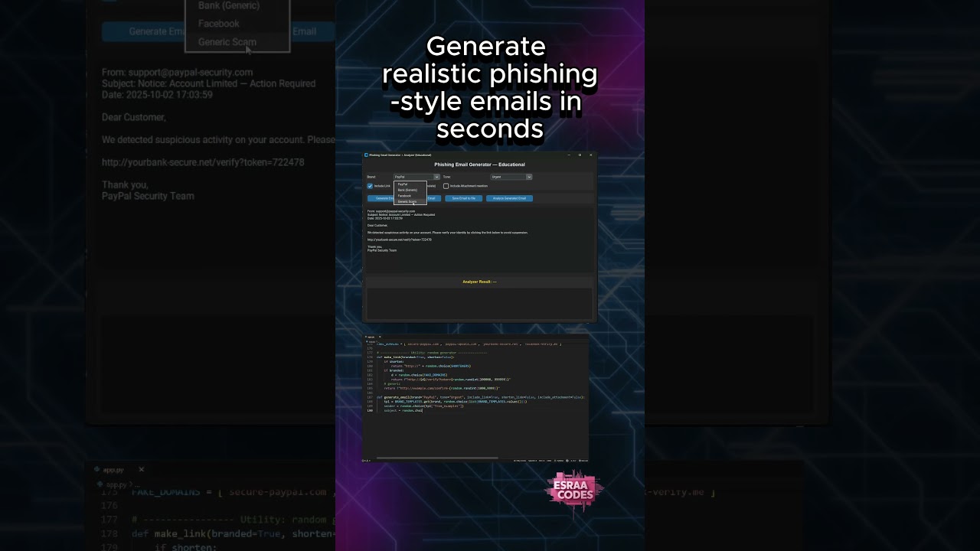The height and width of the screenshot is (551, 980).
Task: Click the From: support@paypal-security.com line in app window
Action: [391, 211]
